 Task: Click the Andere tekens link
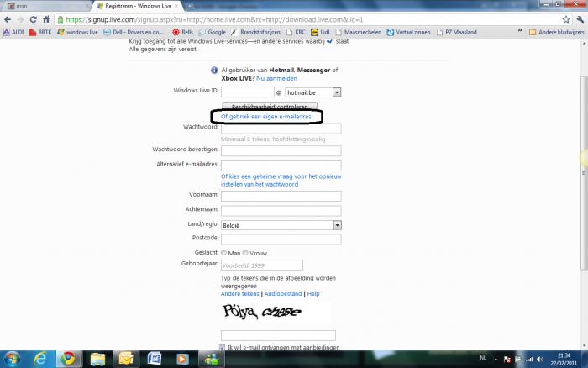[240, 294]
